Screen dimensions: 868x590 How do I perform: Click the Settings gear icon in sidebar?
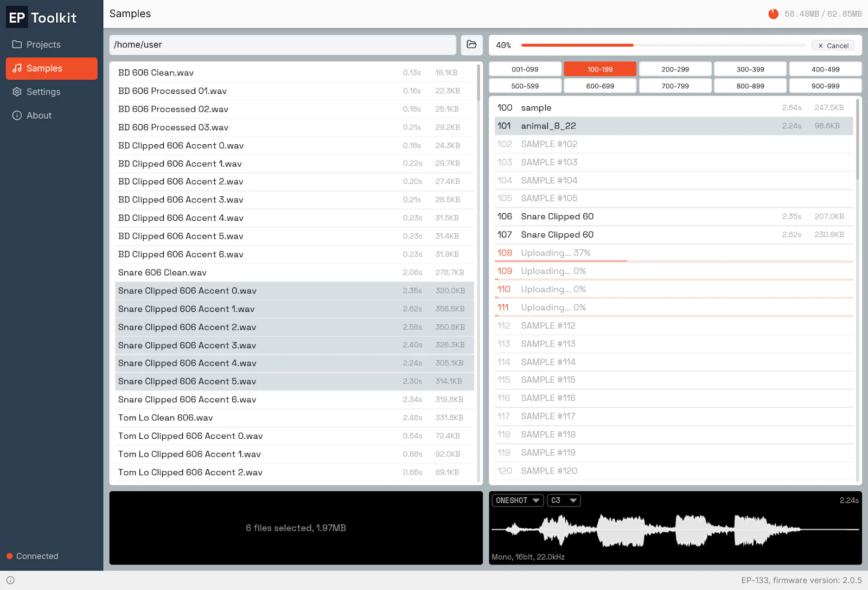[17, 92]
